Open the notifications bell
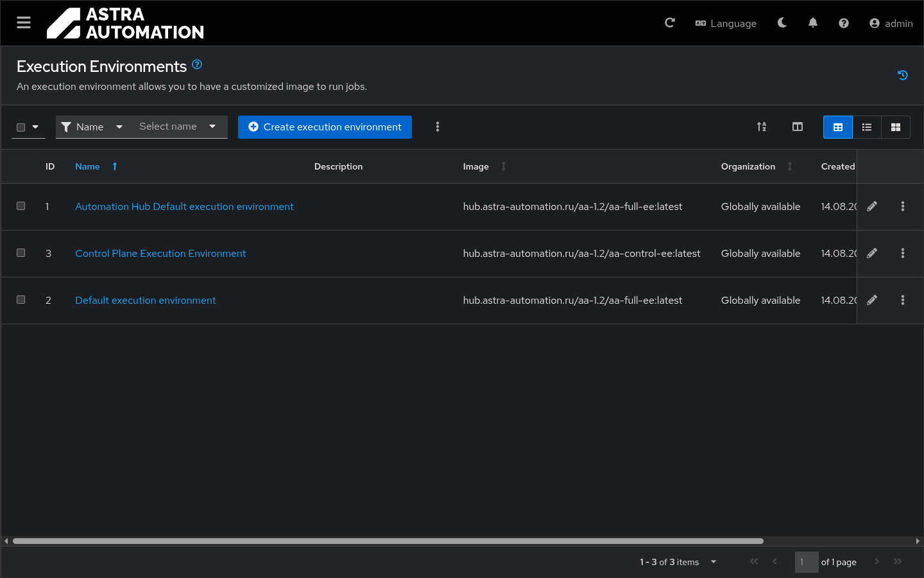924x578 pixels. click(812, 23)
